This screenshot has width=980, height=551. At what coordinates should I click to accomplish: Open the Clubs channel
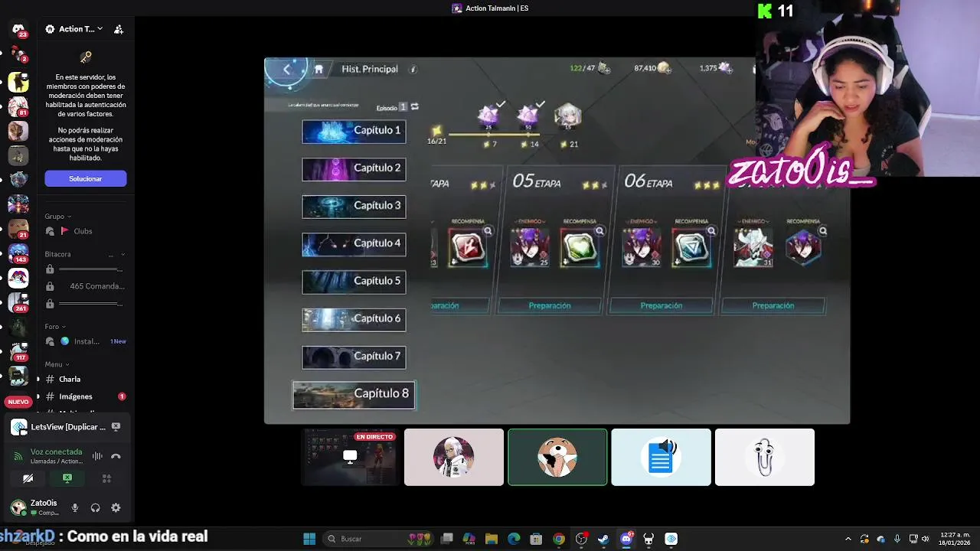point(82,231)
